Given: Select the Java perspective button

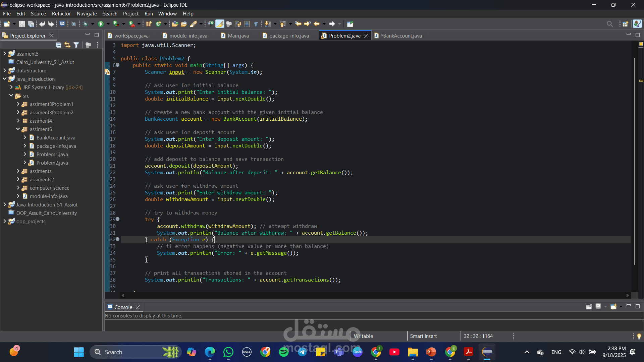Looking at the screenshot, I should (637, 24).
